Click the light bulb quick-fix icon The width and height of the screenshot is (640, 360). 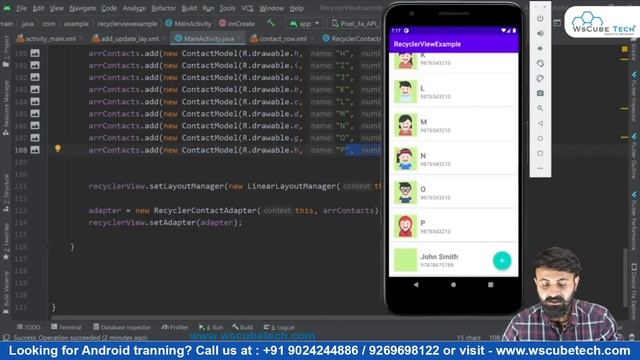point(58,149)
